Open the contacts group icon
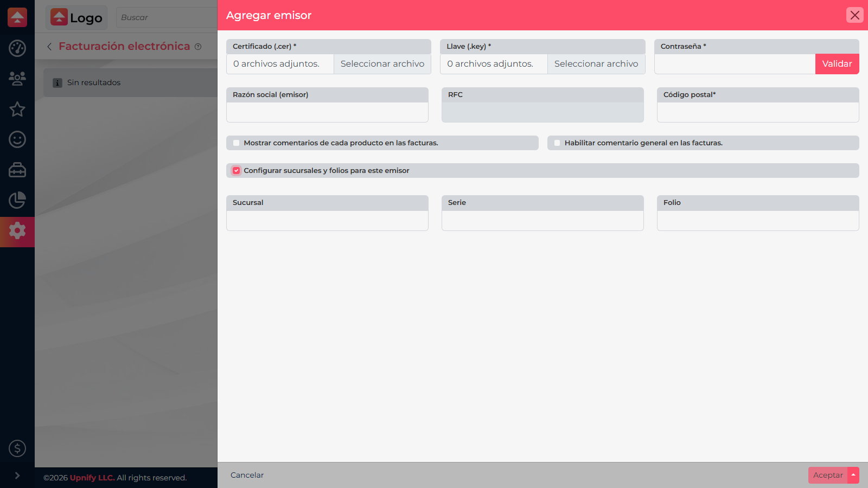This screenshot has width=868, height=488. click(x=17, y=79)
